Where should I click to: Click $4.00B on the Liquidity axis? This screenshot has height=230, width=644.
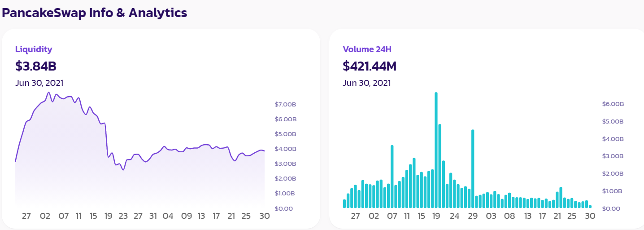click(x=286, y=149)
